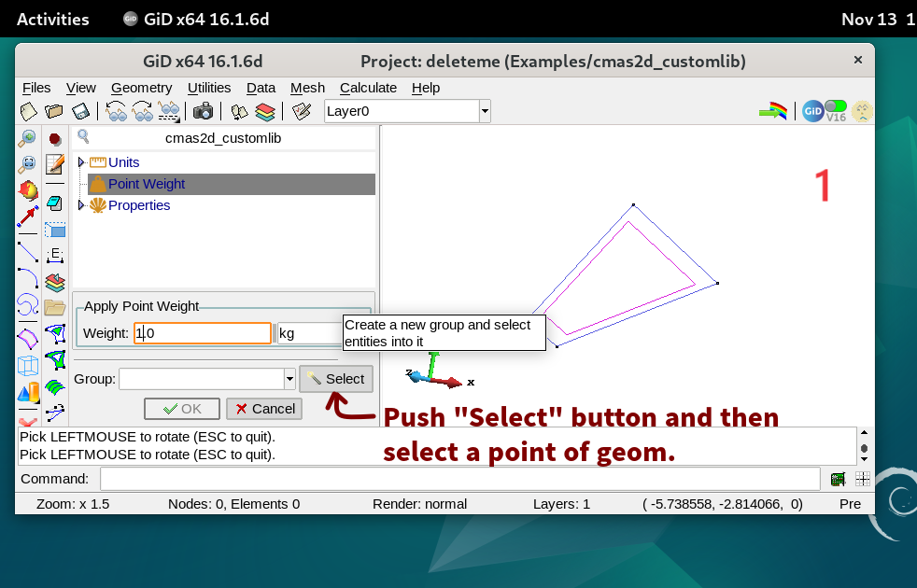Click into the Weight input field

click(x=203, y=333)
